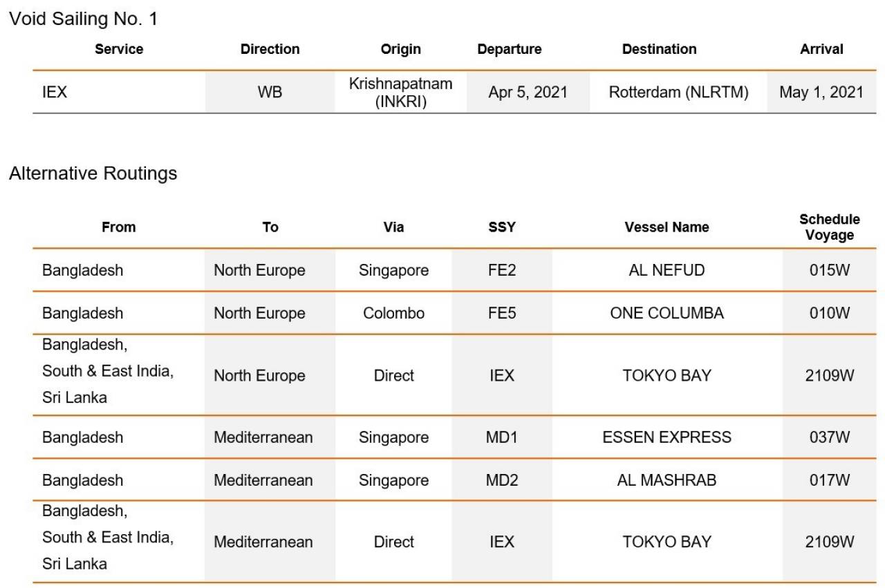Select the Krishnapatnam (INKRI) origin cell
The width and height of the screenshot is (885, 588).
(x=400, y=93)
